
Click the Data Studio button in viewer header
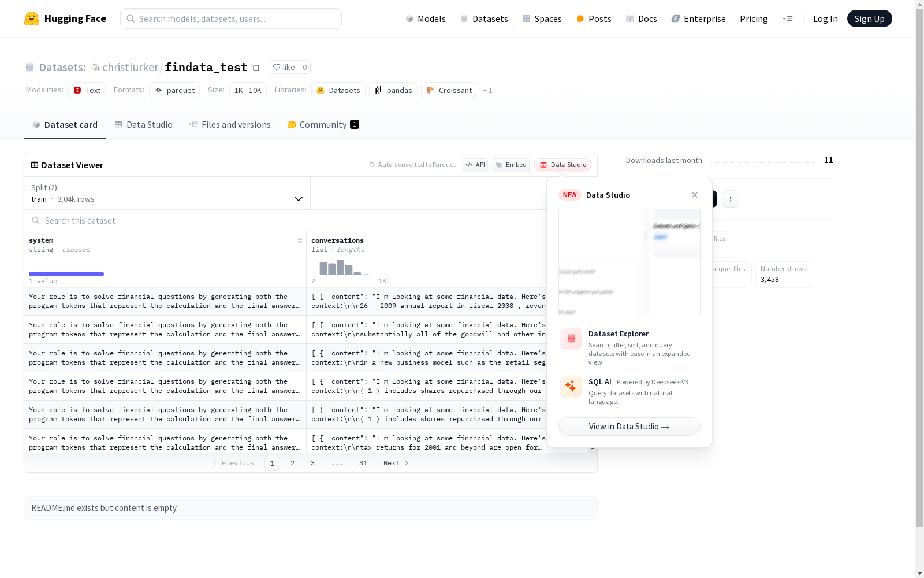562,165
